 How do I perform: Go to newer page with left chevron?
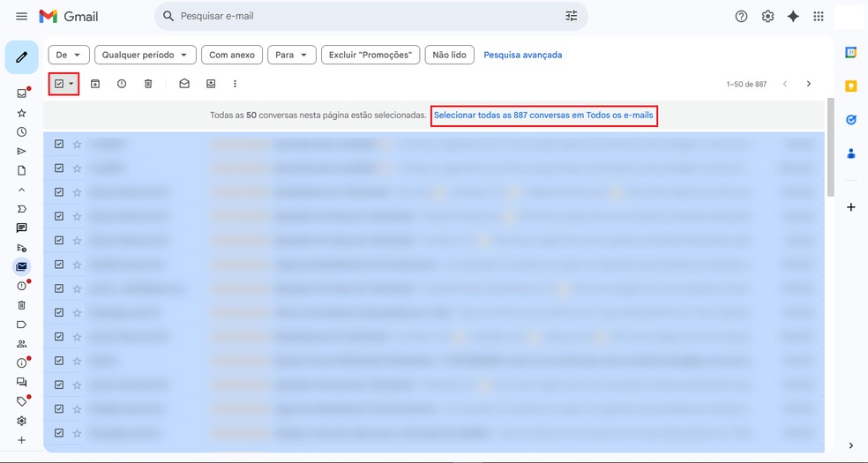(x=785, y=84)
